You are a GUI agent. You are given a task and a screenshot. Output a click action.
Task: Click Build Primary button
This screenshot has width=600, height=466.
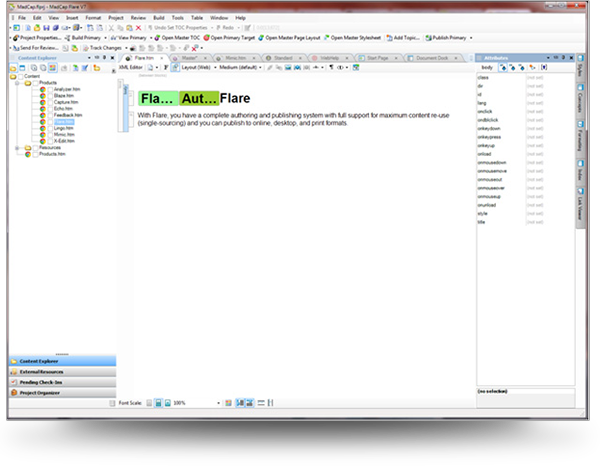[x=83, y=37]
